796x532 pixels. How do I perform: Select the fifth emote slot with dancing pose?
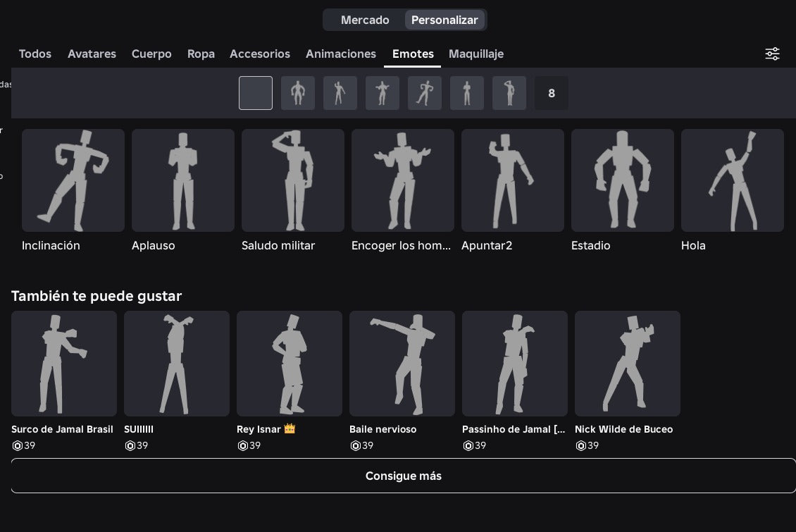424,93
